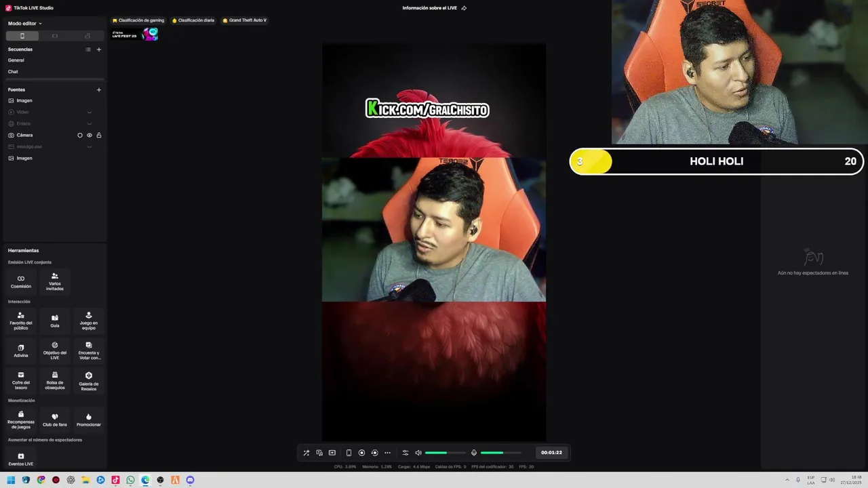This screenshot has height=488, width=868.
Task: Open the Coemisión tool
Action: click(x=21, y=281)
